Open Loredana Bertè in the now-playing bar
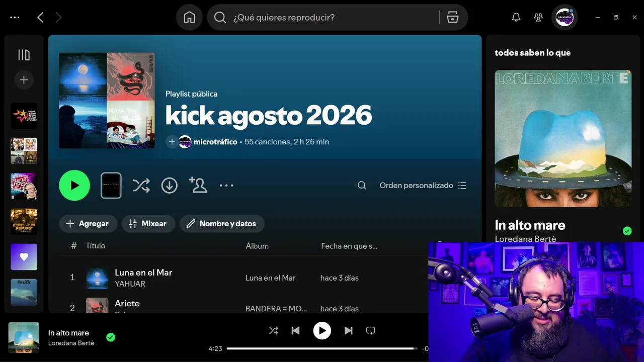Image resolution: width=644 pixels, height=362 pixels. pos(71,343)
